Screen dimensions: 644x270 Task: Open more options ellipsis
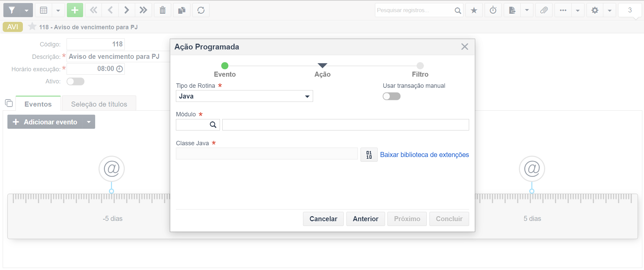[x=563, y=10]
